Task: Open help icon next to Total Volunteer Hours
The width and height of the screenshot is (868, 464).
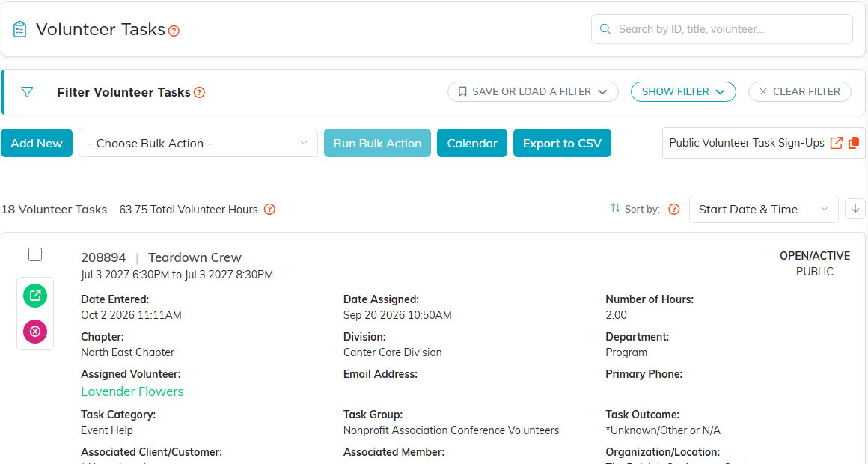Action: point(269,210)
